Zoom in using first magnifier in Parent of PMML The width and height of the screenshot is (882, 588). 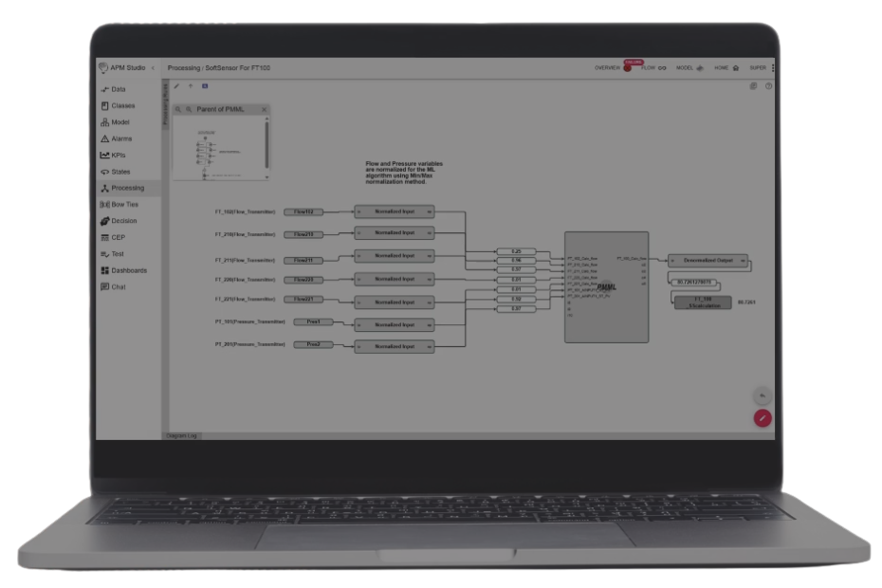pos(177,110)
